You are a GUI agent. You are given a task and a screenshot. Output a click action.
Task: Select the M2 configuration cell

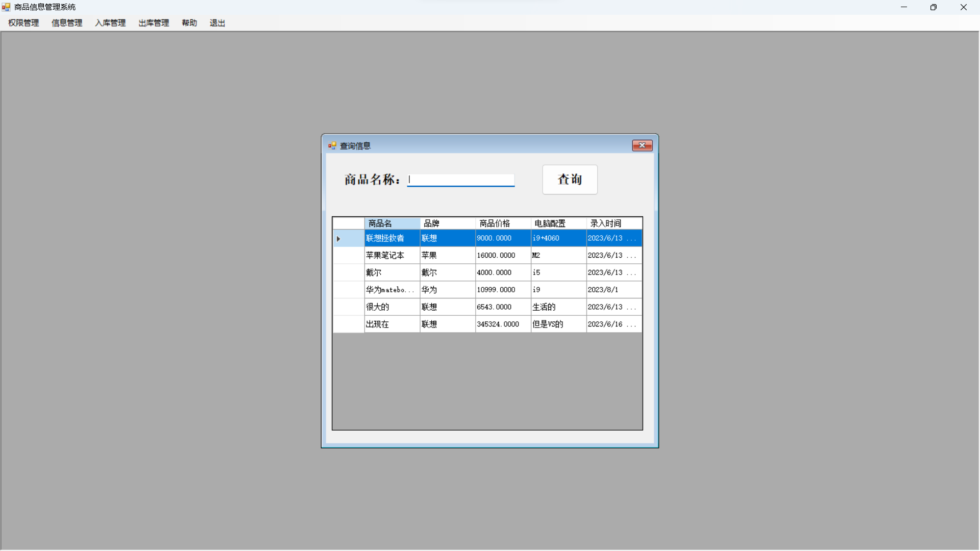pos(559,256)
